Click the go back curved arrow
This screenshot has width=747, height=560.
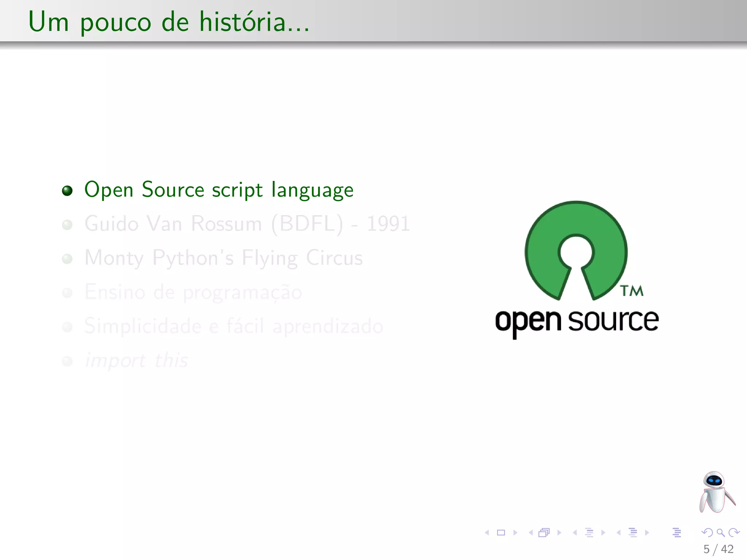coord(707,533)
